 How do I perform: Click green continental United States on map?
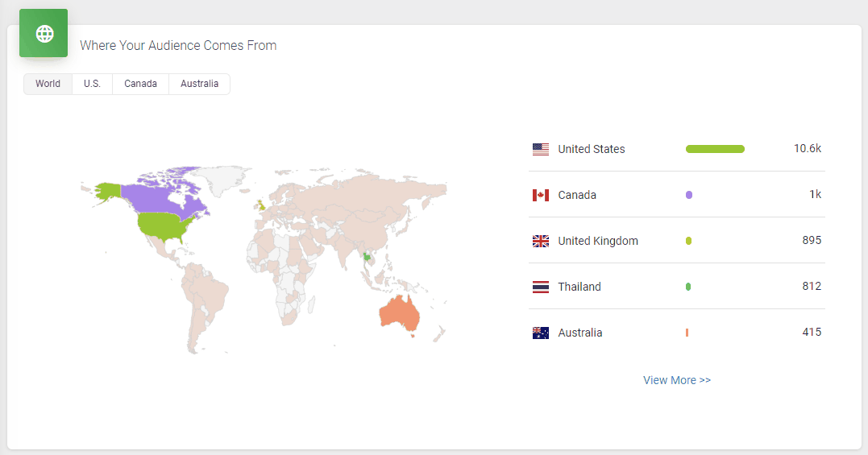pyautogui.click(x=164, y=225)
